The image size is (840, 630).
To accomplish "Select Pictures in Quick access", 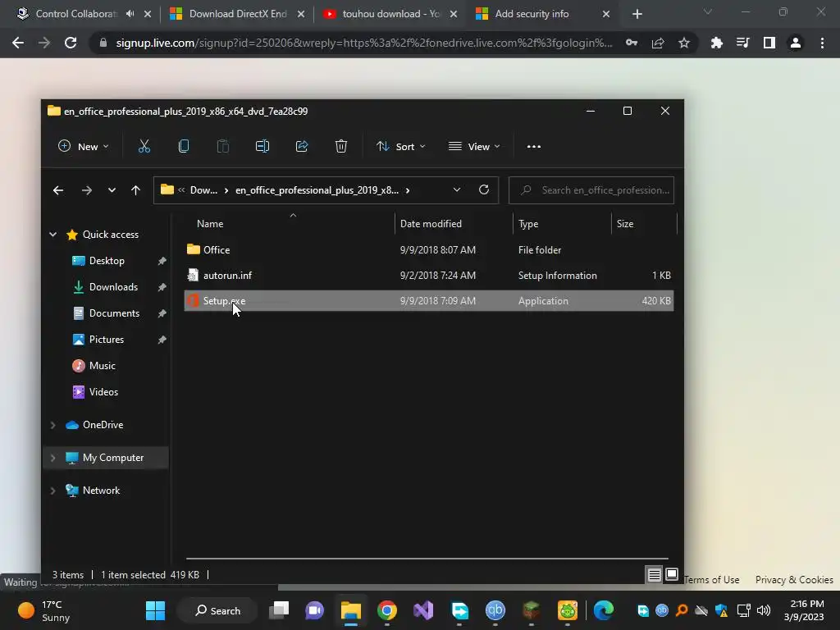I will coord(107,339).
